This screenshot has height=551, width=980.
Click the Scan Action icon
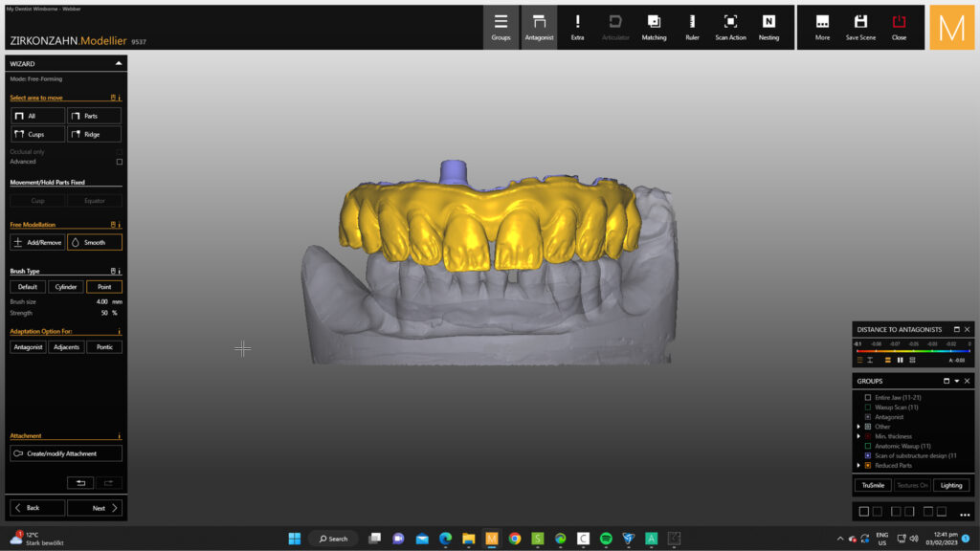(x=730, y=26)
